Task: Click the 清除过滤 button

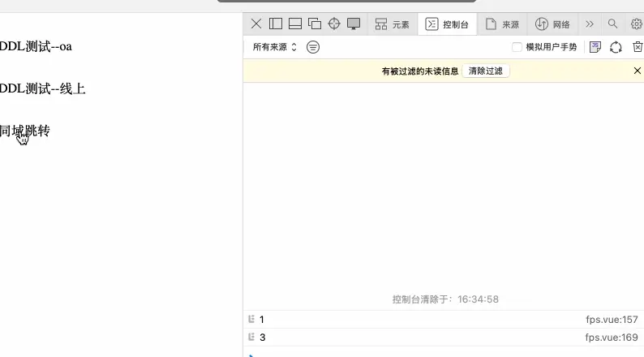Action: (x=486, y=71)
